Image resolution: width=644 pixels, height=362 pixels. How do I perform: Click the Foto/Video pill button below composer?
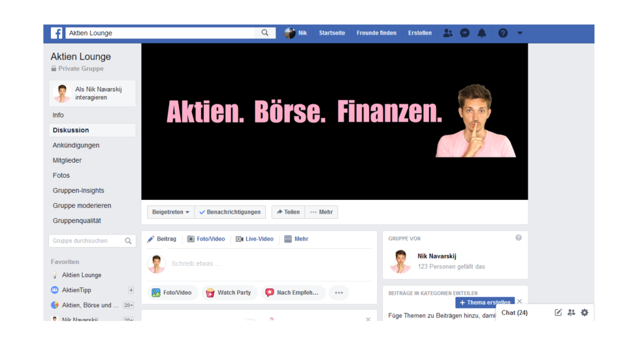click(172, 293)
